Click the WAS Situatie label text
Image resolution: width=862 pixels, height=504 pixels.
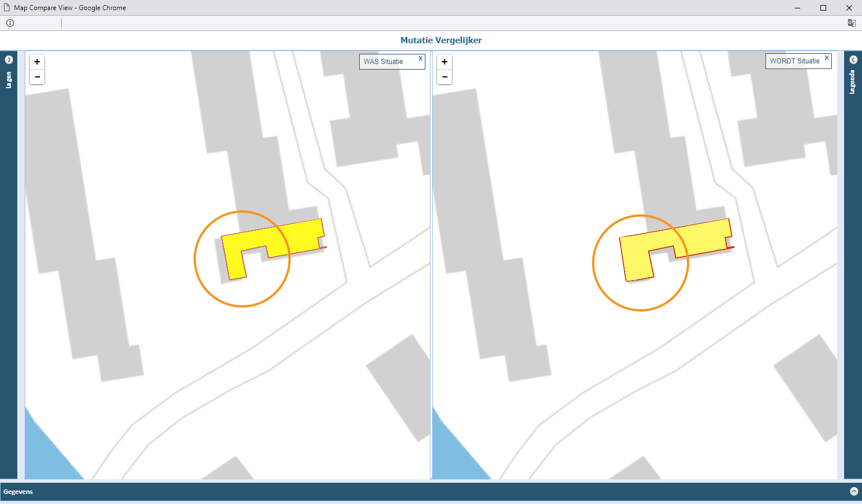click(383, 62)
